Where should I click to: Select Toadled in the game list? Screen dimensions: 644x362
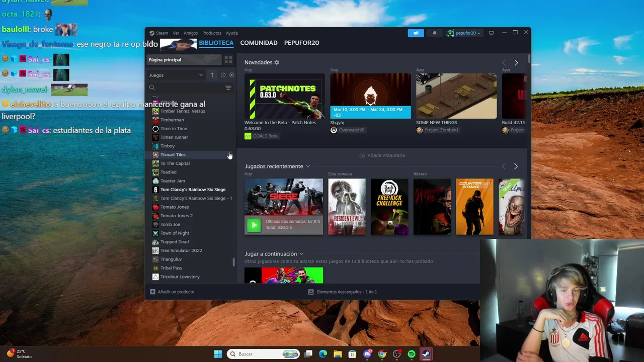[x=169, y=172]
